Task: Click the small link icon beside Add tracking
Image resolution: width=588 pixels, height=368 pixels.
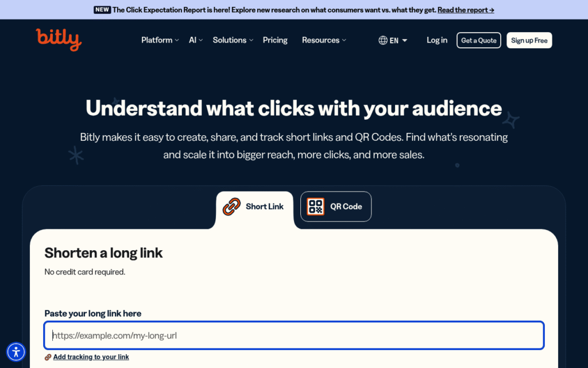Action: pos(48,357)
